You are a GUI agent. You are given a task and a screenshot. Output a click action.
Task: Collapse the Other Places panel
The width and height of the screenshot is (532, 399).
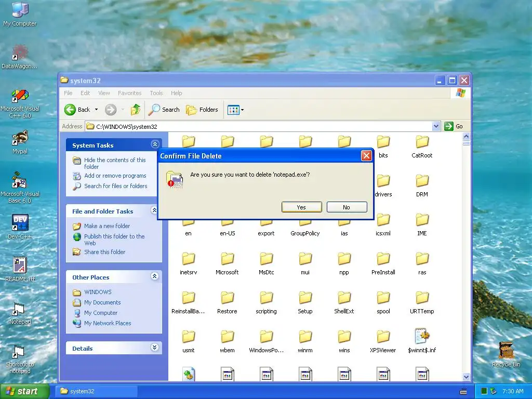[x=155, y=276]
